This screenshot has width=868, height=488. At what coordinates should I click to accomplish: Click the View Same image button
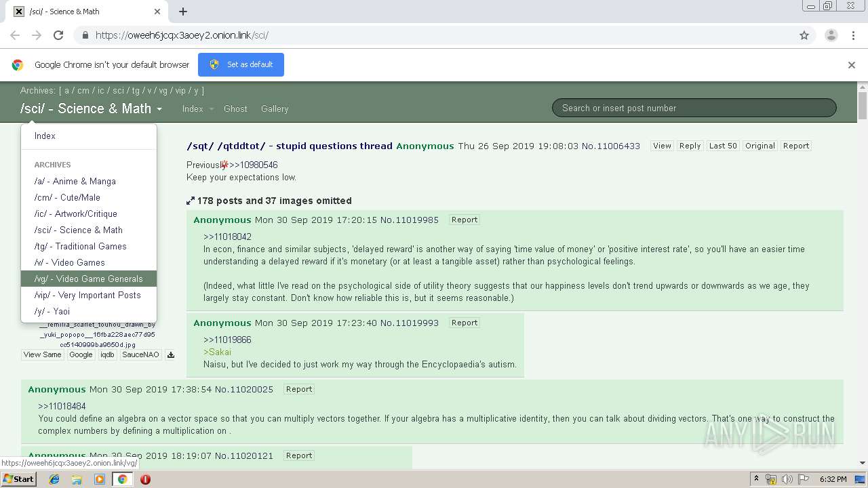[42, 354]
